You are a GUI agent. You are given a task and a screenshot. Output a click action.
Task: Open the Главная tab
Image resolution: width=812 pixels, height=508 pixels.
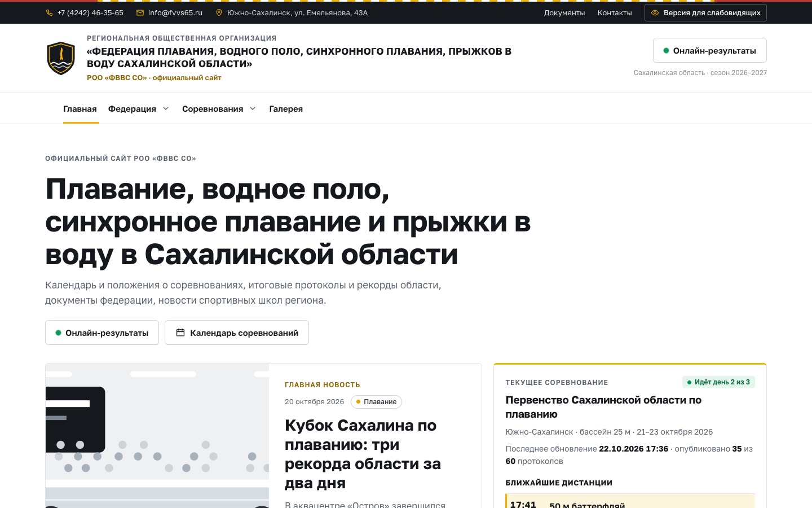80,109
